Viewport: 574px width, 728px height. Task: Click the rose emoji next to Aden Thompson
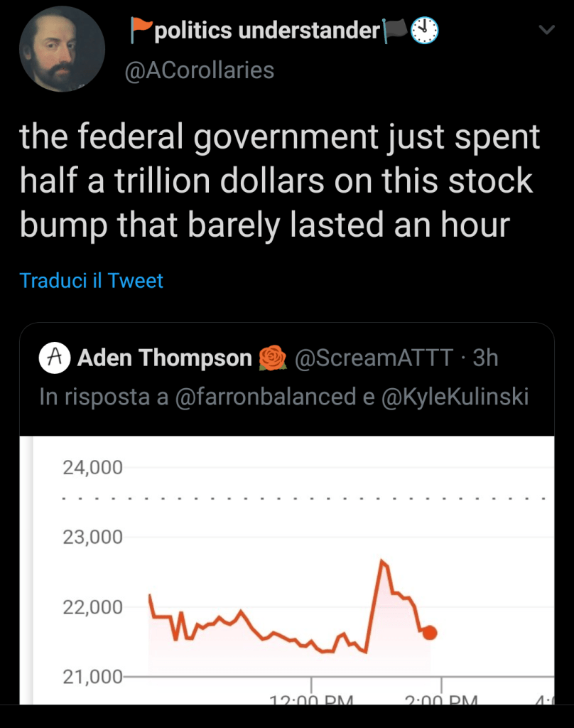pos(274,358)
